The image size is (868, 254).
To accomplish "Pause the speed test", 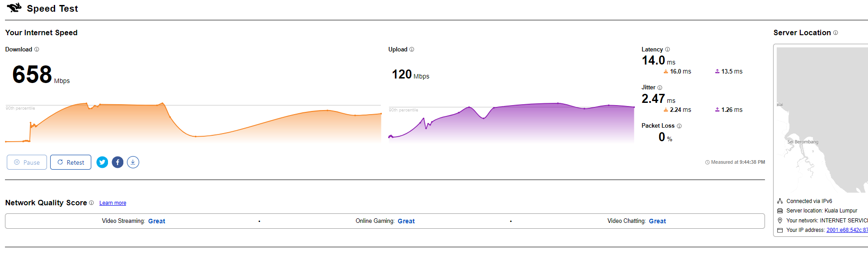I will (x=27, y=162).
